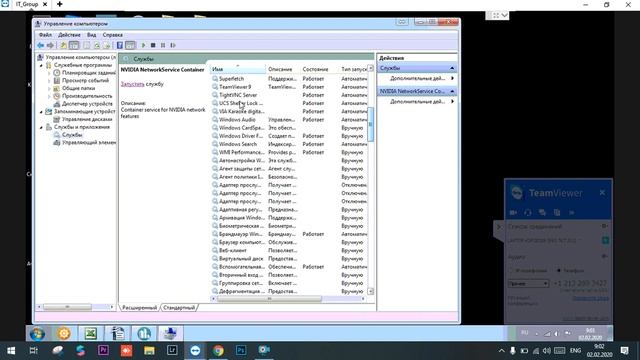The image size is (640, 360).
Task: Collapse the Запоминающие устройства node
Action: tap(41, 112)
